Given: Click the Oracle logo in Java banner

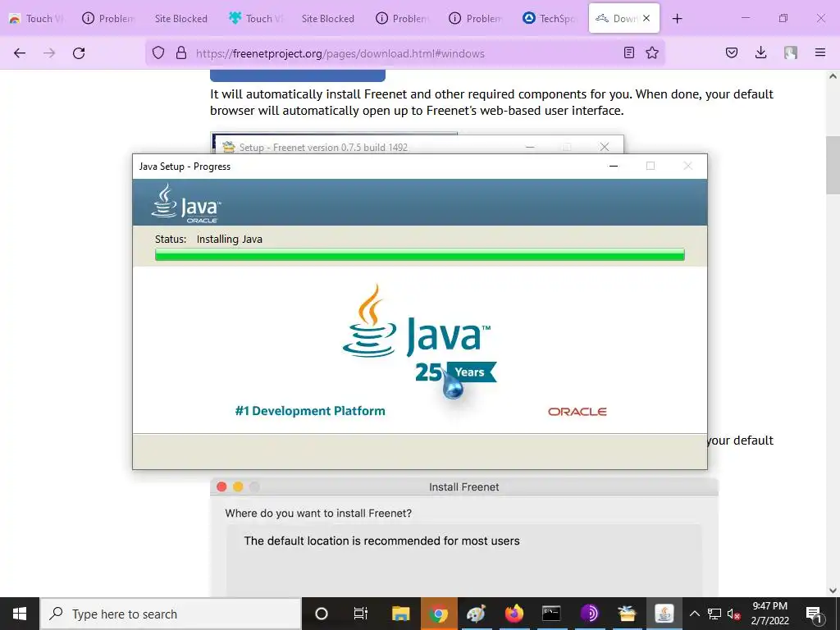Looking at the screenshot, I should (x=577, y=412).
